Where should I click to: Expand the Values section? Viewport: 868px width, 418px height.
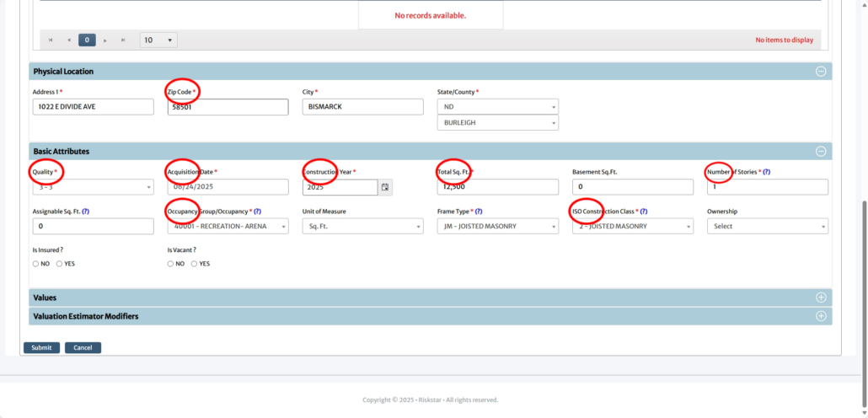point(820,297)
